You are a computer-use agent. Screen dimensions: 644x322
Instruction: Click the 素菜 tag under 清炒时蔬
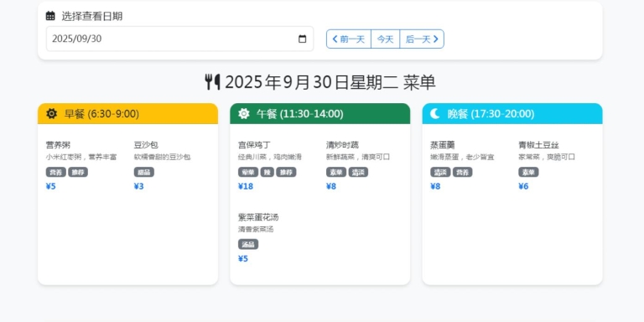coord(336,172)
